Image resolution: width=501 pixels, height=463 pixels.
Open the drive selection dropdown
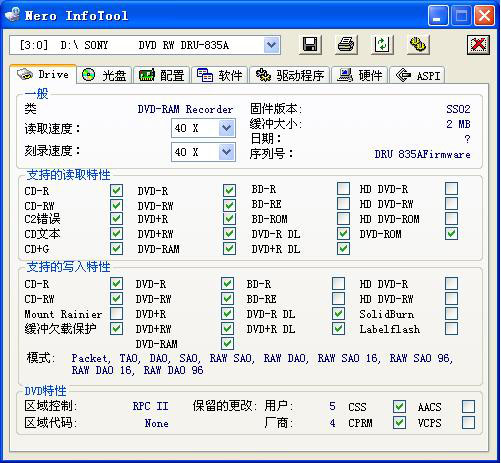(272, 45)
